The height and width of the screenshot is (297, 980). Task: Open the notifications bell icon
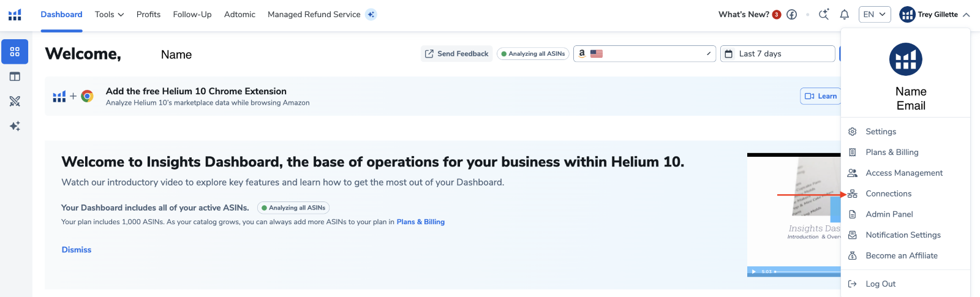coord(844,15)
